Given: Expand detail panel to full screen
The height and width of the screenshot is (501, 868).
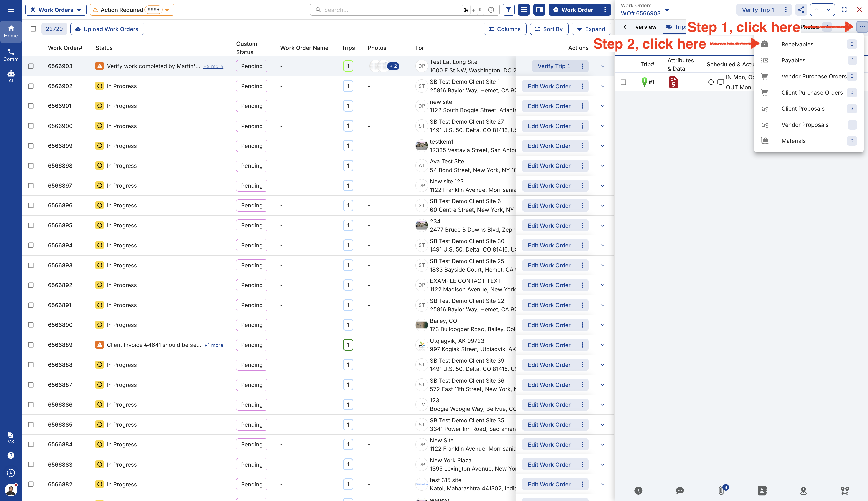Looking at the screenshot, I should coord(844,10).
